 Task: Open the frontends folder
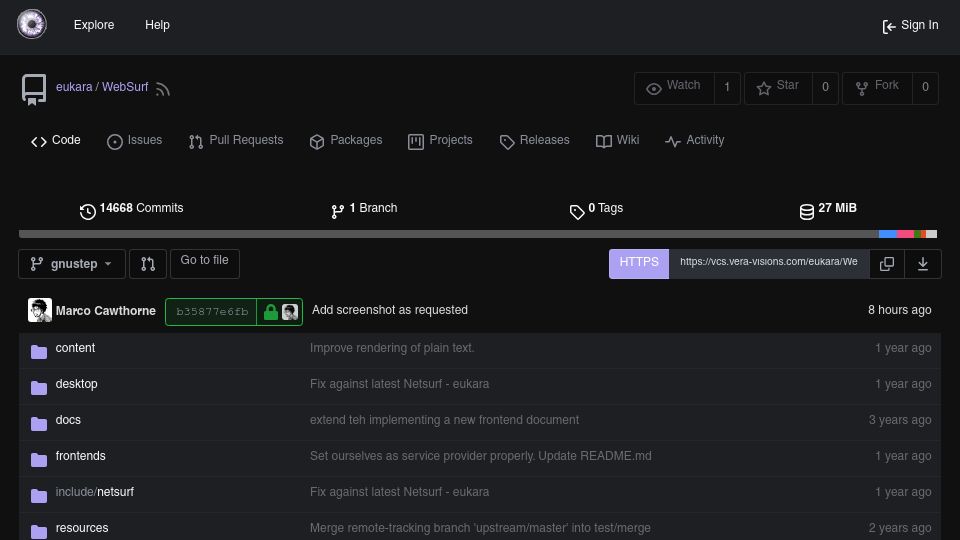click(x=80, y=457)
